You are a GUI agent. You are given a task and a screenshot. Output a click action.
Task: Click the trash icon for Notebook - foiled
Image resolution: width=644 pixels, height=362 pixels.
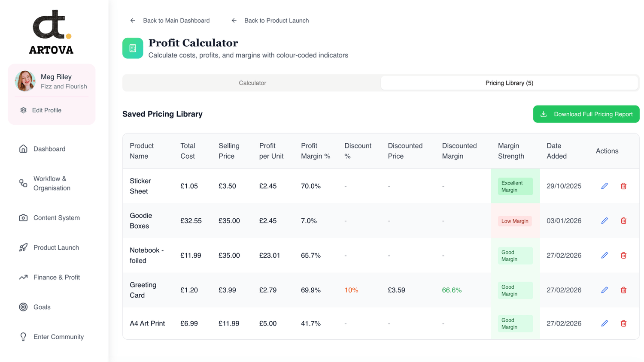point(623,256)
